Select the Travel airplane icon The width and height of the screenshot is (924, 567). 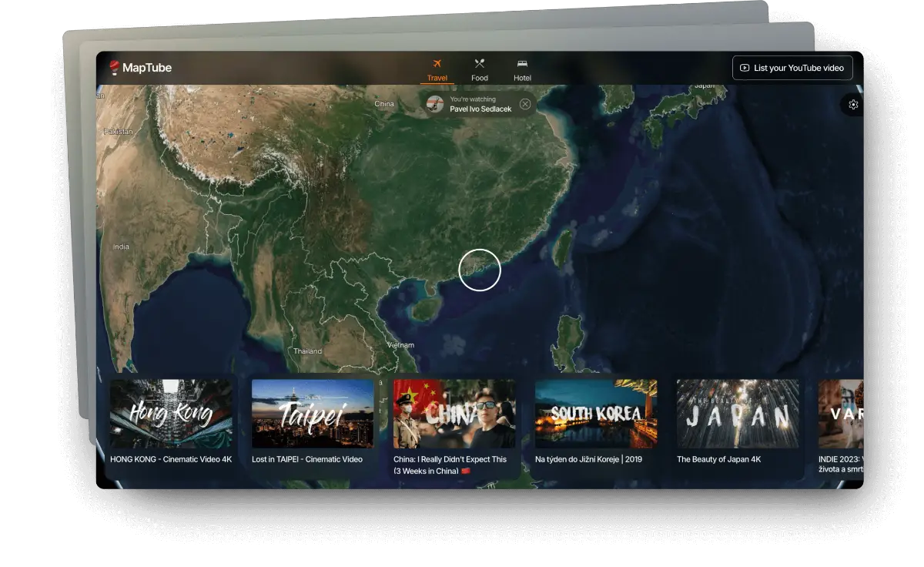(437, 63)
